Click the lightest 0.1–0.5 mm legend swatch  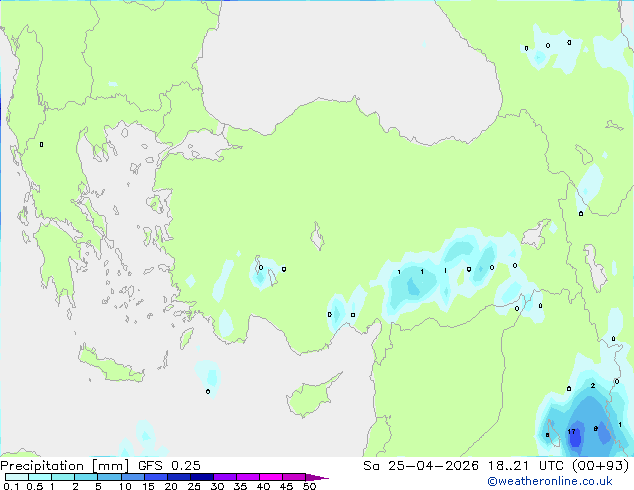[17, 477]
